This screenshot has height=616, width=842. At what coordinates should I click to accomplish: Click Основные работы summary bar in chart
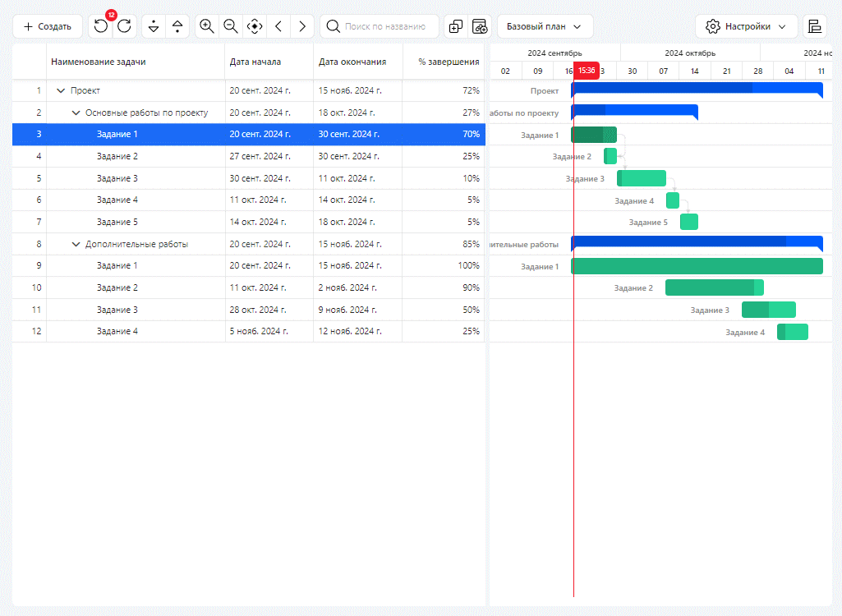[x=634, y=111]
